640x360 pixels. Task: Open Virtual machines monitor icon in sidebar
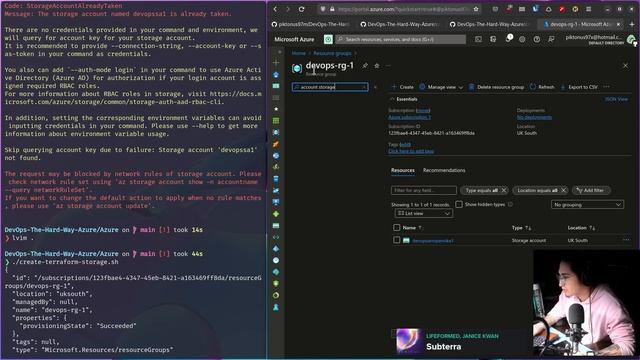coord(276,202)
